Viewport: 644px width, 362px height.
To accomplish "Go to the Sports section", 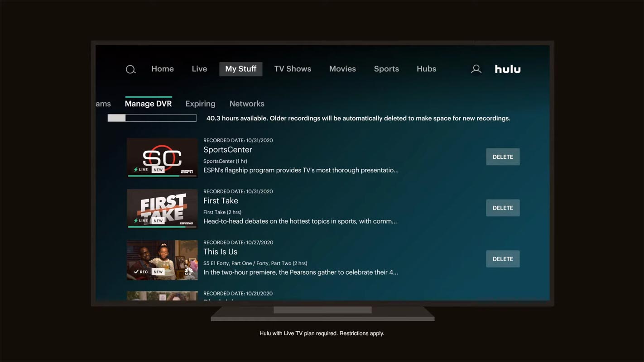I will [386, 69].
